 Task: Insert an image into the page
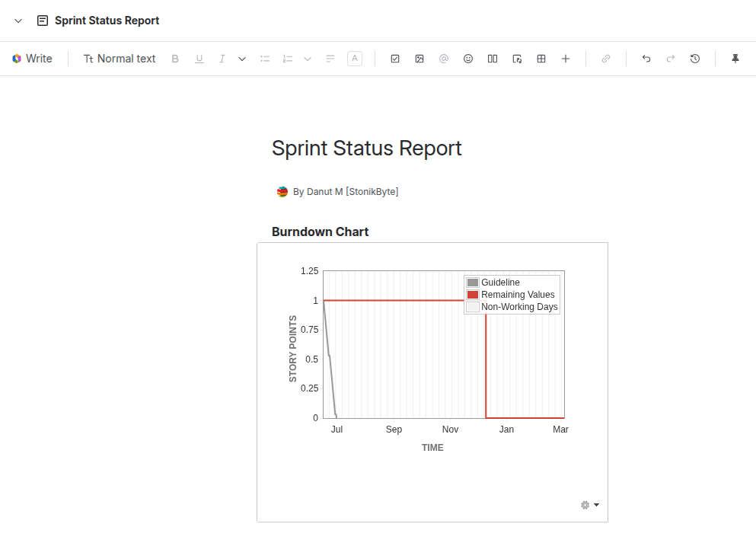[419, 59]
